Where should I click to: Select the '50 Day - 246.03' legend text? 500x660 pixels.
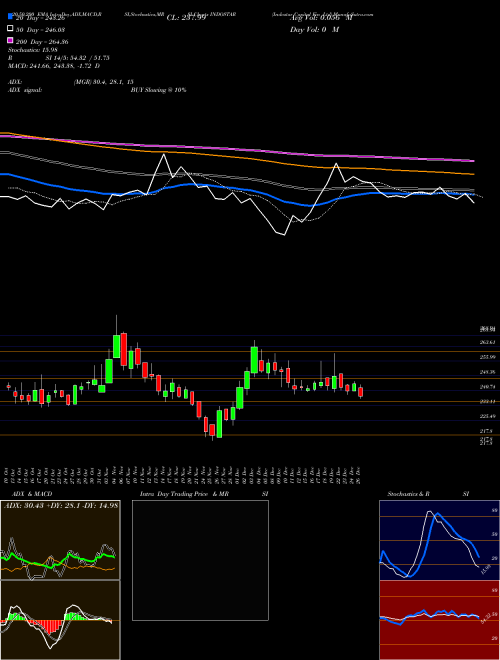point(40,30)
